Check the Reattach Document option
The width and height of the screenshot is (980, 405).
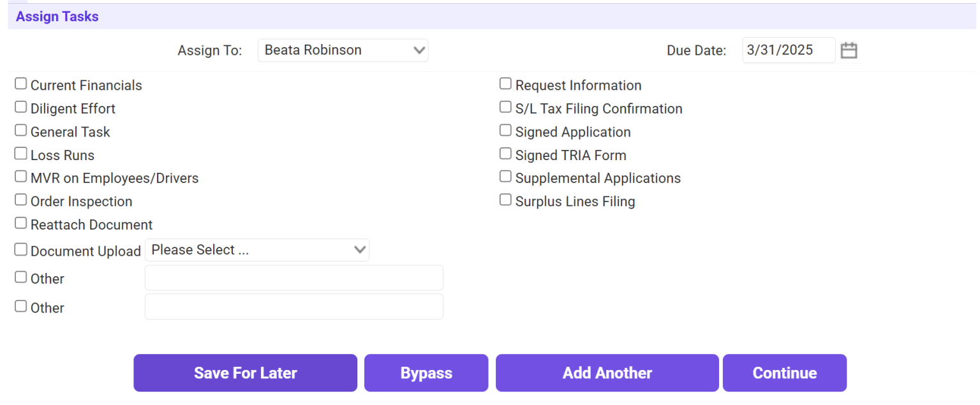click(x=20, y=223)
